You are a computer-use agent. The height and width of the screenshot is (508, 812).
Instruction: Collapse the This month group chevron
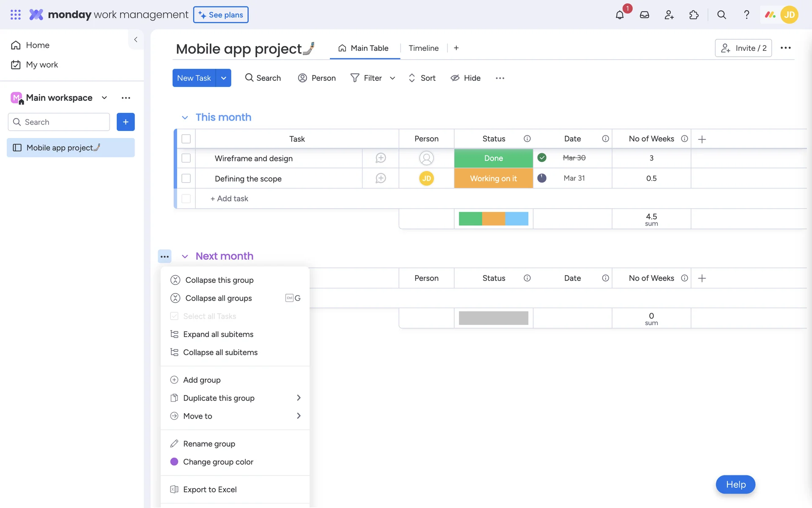185,118
